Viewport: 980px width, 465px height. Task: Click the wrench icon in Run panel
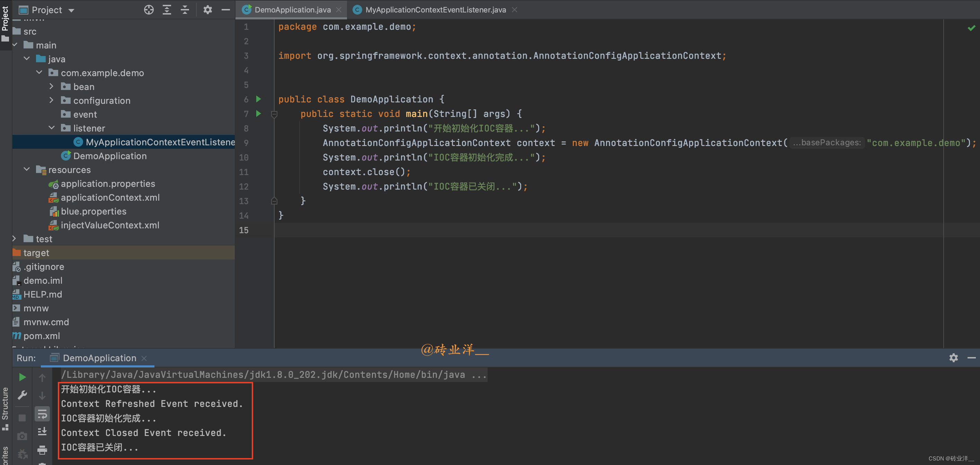coord(23,395)
